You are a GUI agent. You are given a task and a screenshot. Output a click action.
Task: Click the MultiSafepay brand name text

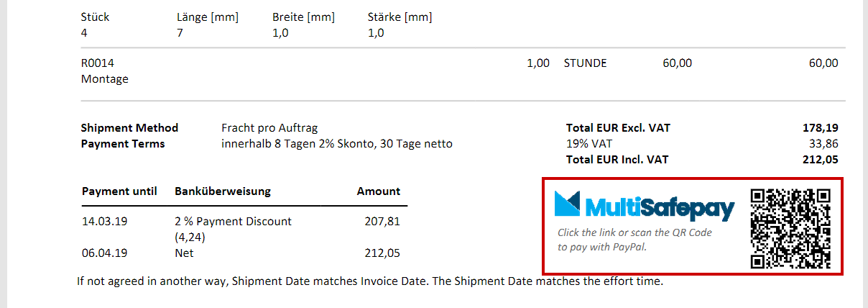click(x=660, y=207)
